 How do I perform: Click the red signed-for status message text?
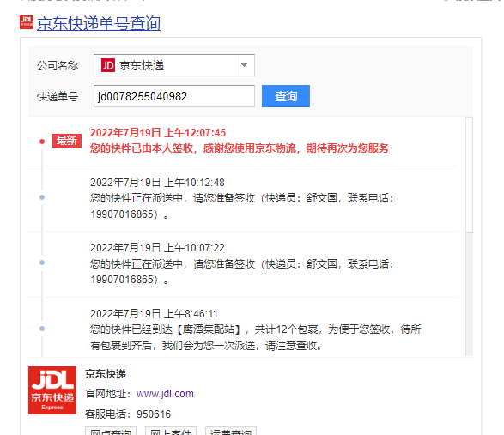pos(240,148)
